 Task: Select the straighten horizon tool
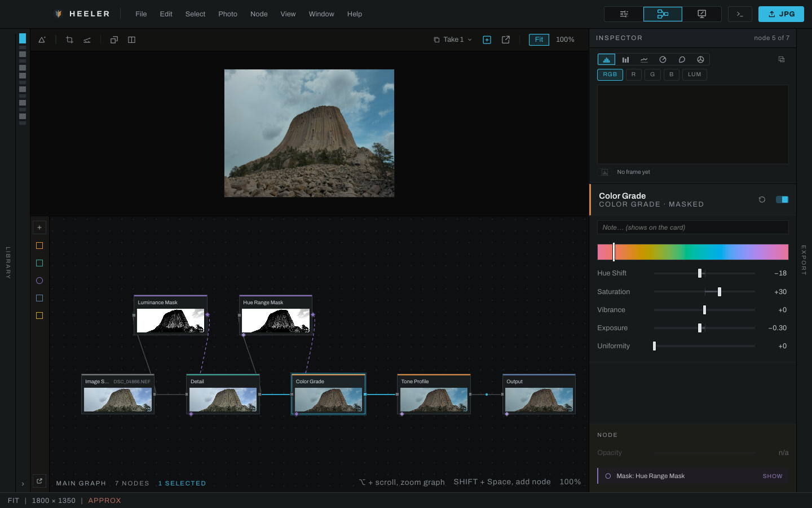coord(87,40)
